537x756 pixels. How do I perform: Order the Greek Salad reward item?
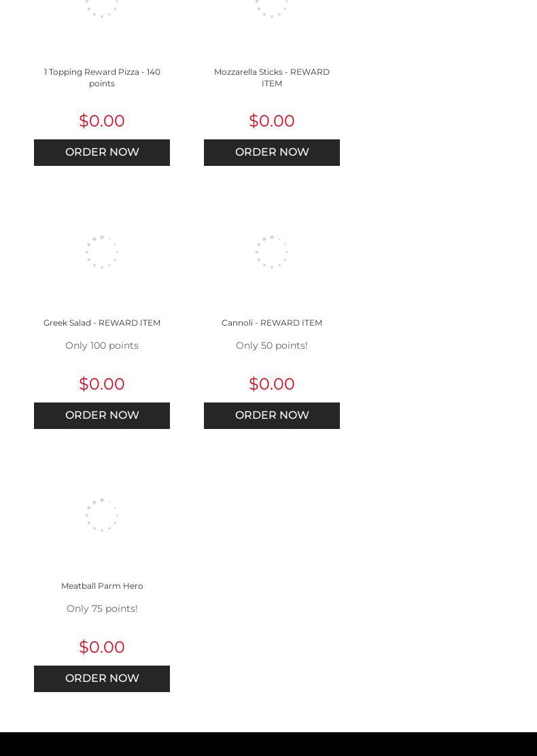tap(102, 415)
